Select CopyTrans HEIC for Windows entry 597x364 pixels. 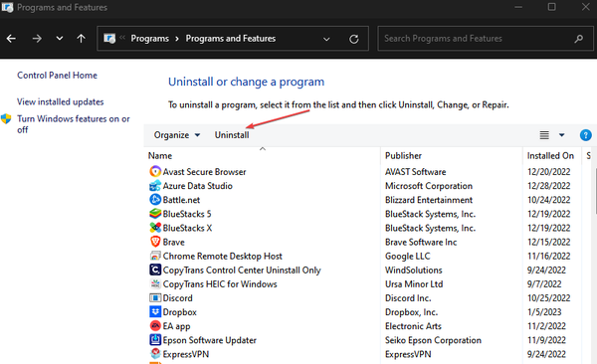coord(220,284)
